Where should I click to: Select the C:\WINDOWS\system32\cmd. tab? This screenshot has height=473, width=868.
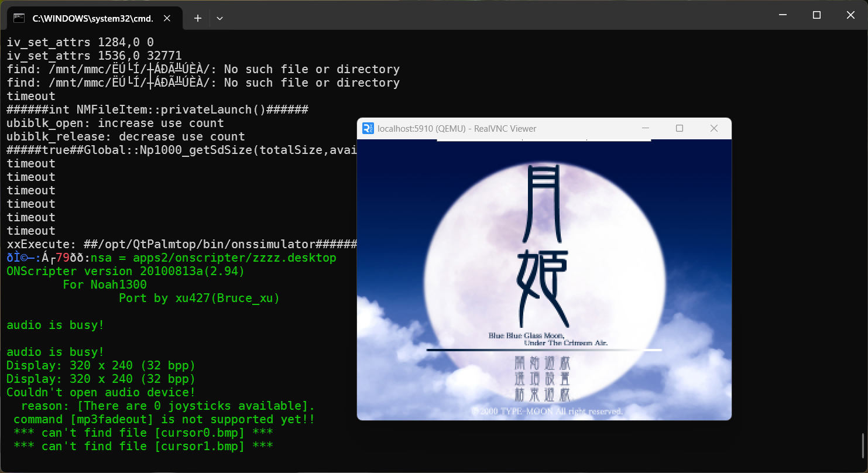click(95, 18)
